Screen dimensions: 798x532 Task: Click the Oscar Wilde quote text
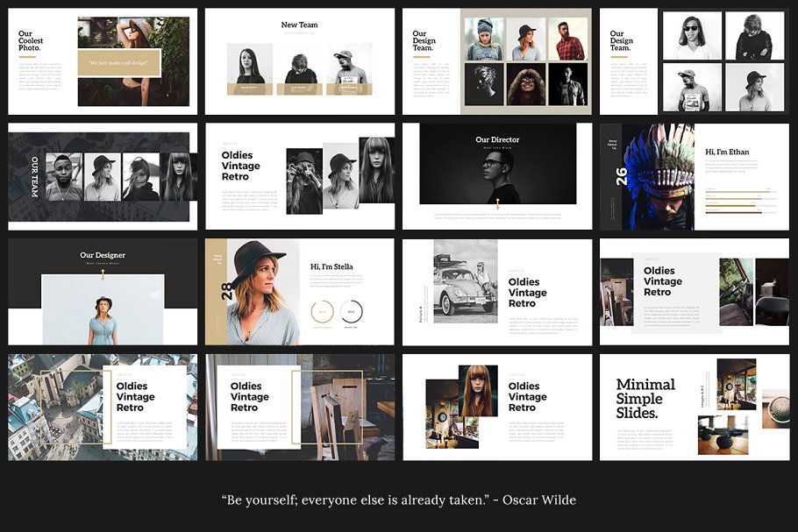point(399,500)
